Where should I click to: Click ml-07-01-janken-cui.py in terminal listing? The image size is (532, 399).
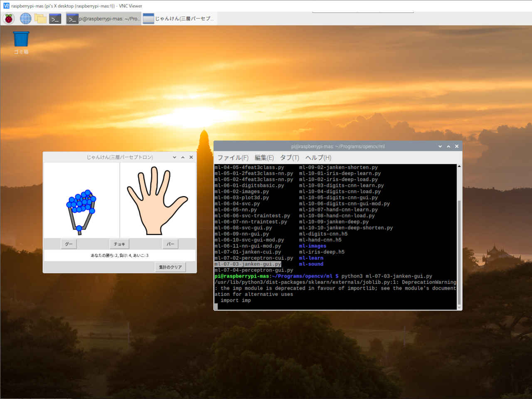(x=248, y=252)
